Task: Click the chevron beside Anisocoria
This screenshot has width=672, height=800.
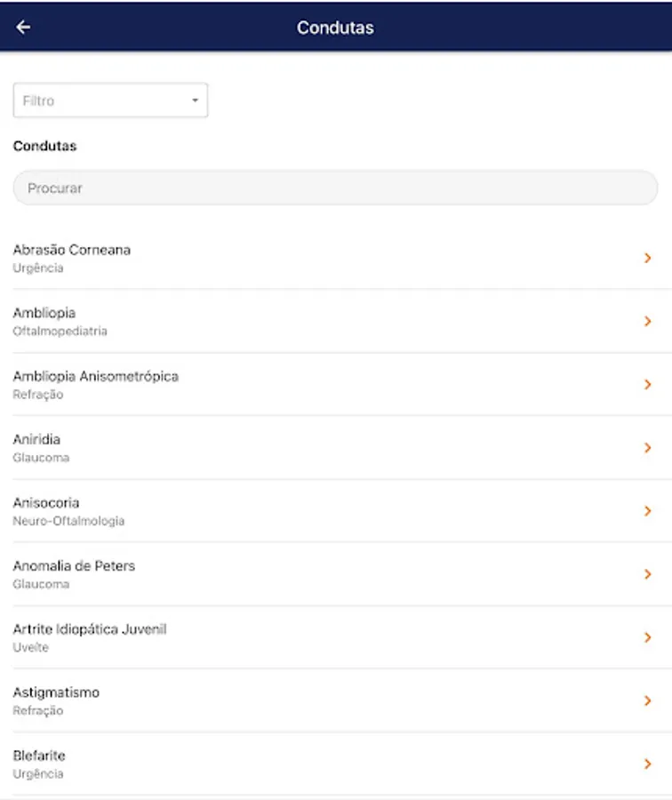Action: [x=648, y=511]
